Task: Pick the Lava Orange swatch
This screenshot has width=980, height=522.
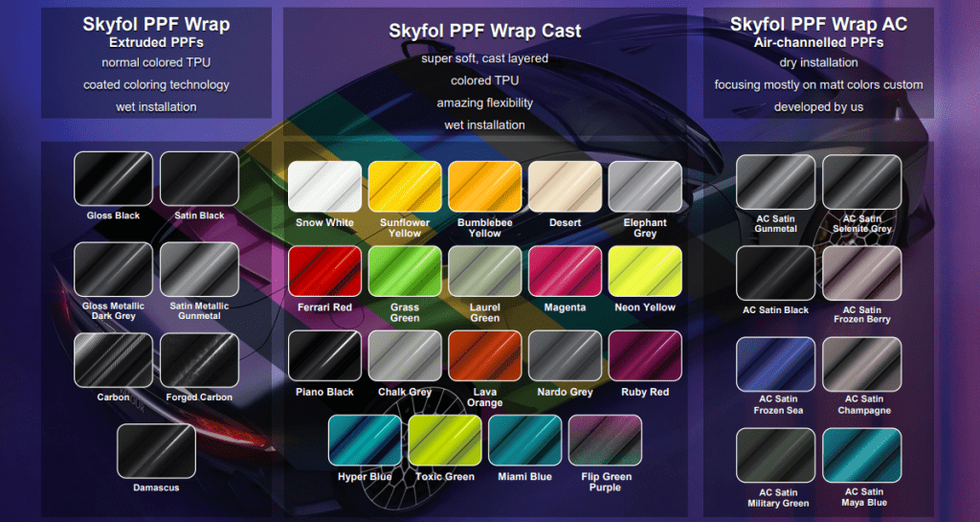Action: coord(485,355)
